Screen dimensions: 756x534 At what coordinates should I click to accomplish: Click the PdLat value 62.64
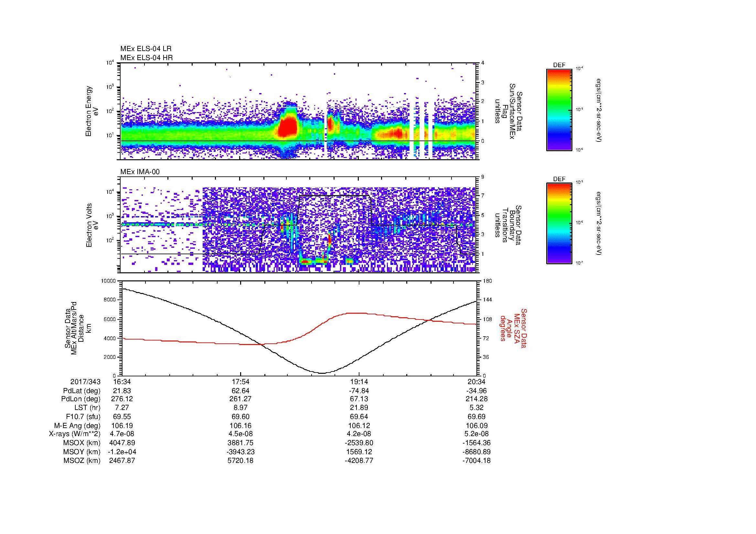(x=241, y=391)
